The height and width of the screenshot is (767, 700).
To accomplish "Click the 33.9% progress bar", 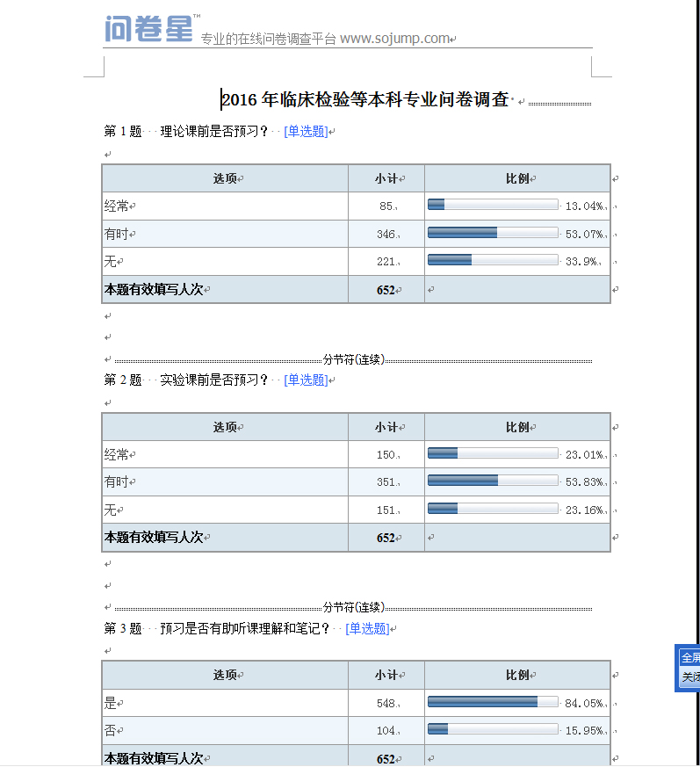I will (493, 260).
